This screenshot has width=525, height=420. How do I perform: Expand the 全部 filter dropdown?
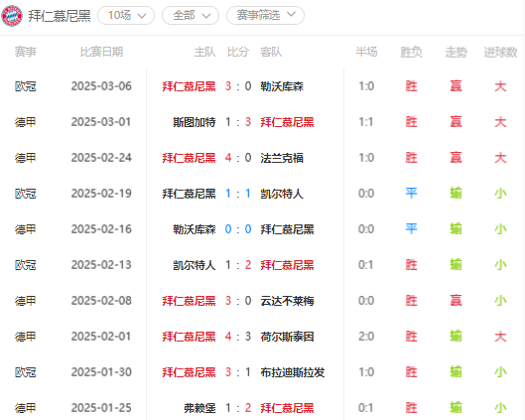[x=191, y=16]
